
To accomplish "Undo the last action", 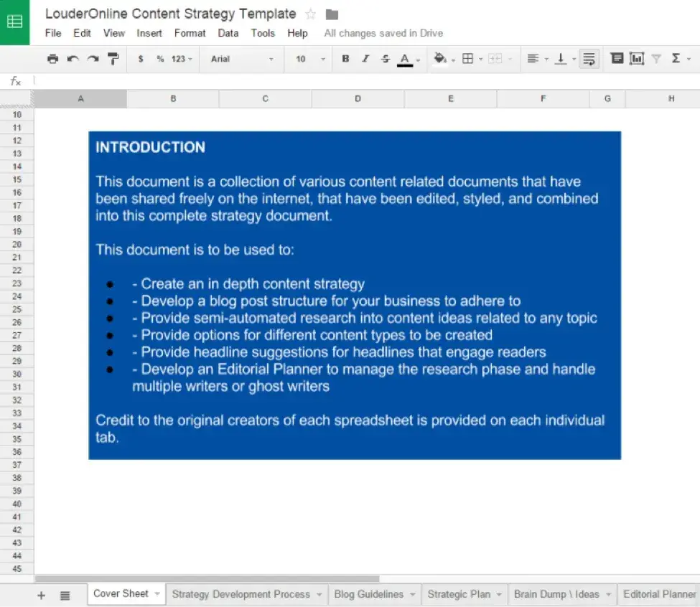I will tap(73, 59).
